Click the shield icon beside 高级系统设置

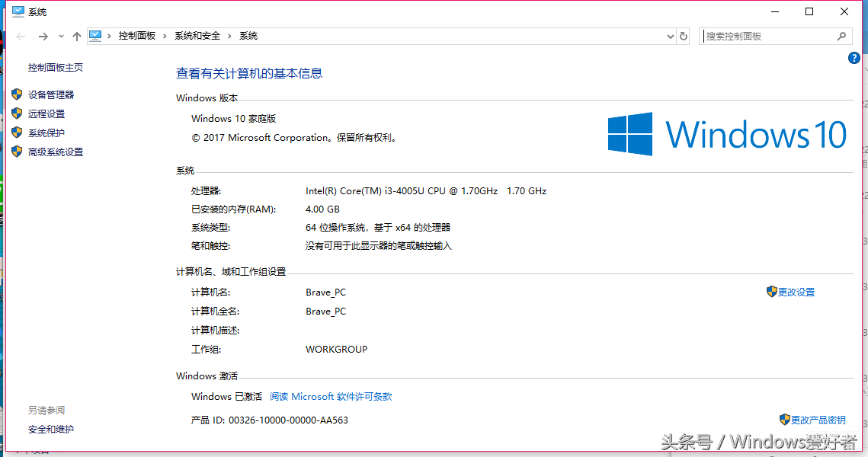pyautogui.click(x=18, y=152)
